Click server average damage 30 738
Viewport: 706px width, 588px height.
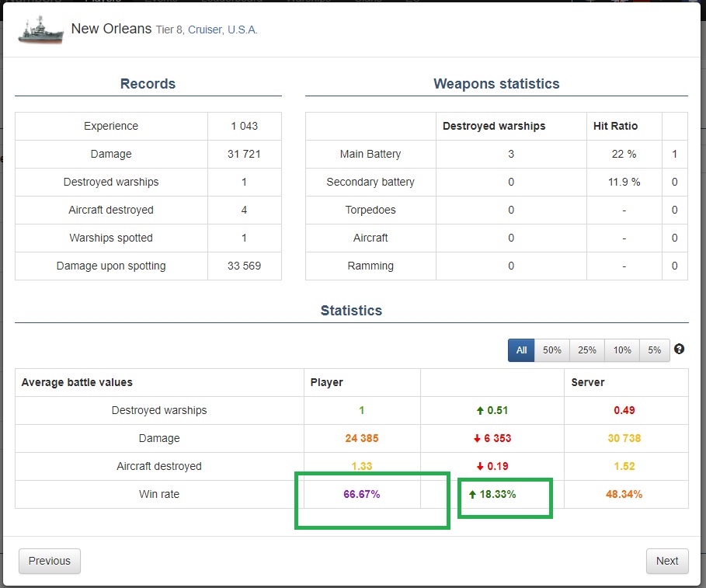624,439
